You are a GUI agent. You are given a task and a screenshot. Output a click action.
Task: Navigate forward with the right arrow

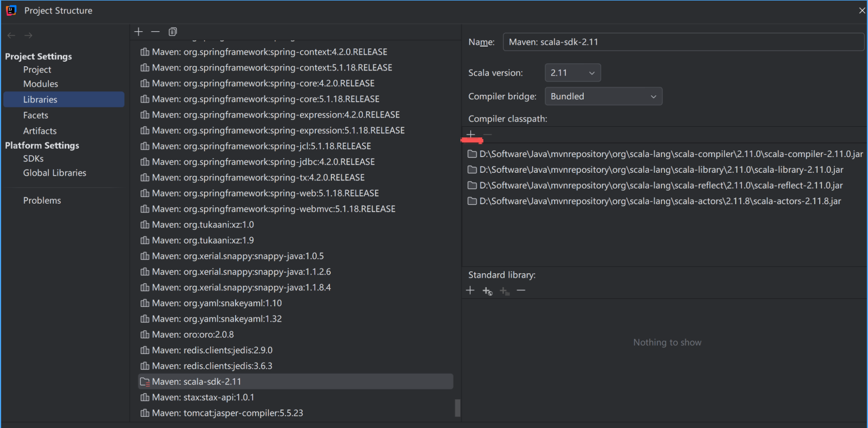click(29, 35)
